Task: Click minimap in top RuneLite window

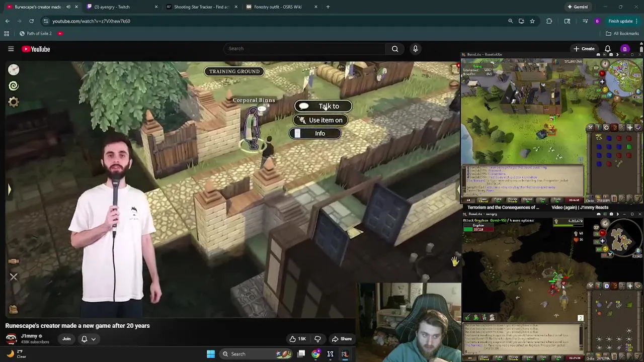Action: click(x=625, y=77)
